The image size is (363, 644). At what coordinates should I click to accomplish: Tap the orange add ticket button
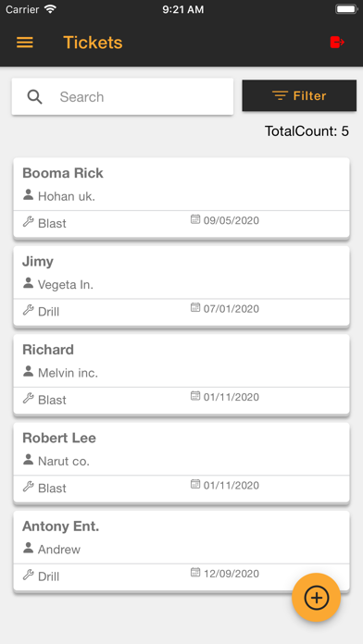pyautogui.click(x=316, y=598)
